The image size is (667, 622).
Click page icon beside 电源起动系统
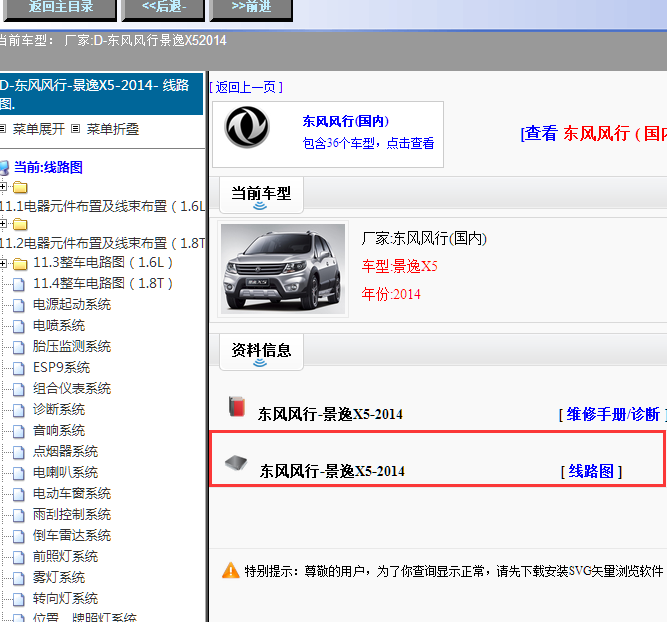coord(19,305)
